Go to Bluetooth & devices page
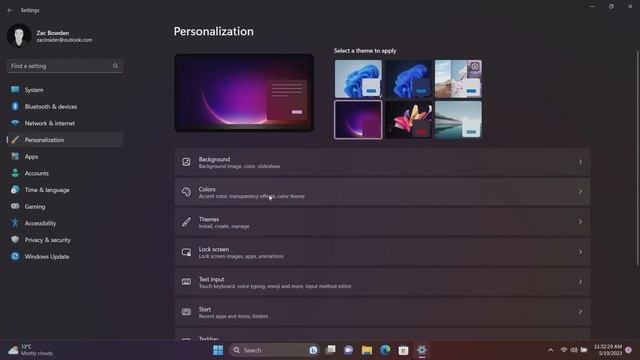640x360 pixels. [65, 107]
